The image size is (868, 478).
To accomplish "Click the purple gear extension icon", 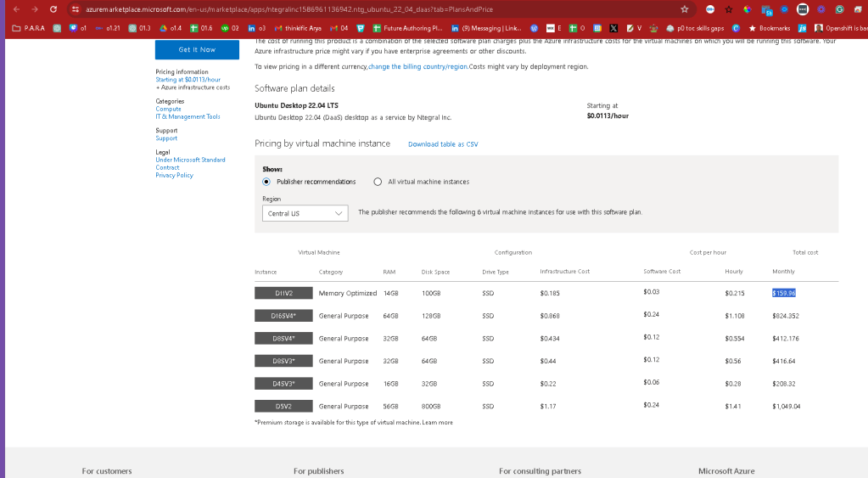I will (821, 9).
